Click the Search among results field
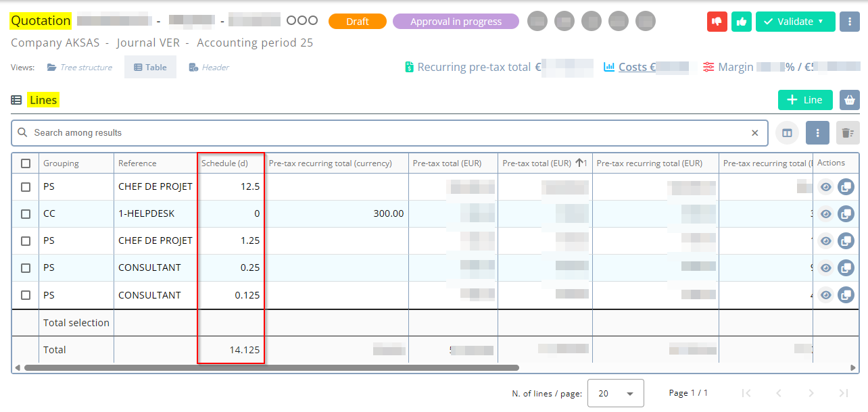The height and width of the screenshot is (412, 868). click(x=385, y=133)
